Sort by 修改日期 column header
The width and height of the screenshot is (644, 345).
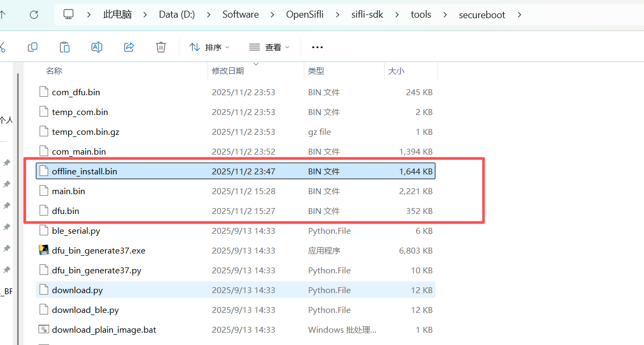pyautogui.click(x=228, y=71)
